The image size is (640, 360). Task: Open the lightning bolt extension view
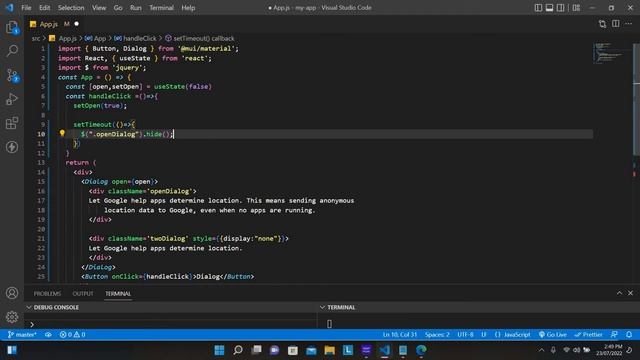tap(12, 147)
